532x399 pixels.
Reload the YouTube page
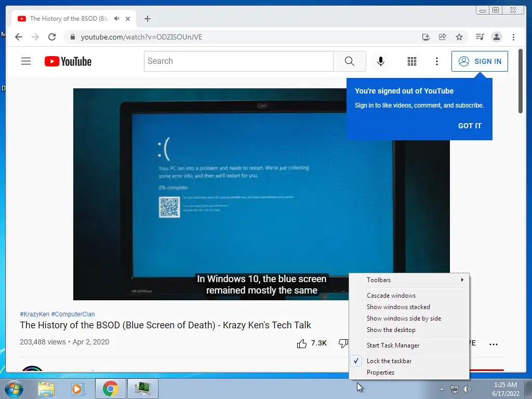click(x=52, y=37)
